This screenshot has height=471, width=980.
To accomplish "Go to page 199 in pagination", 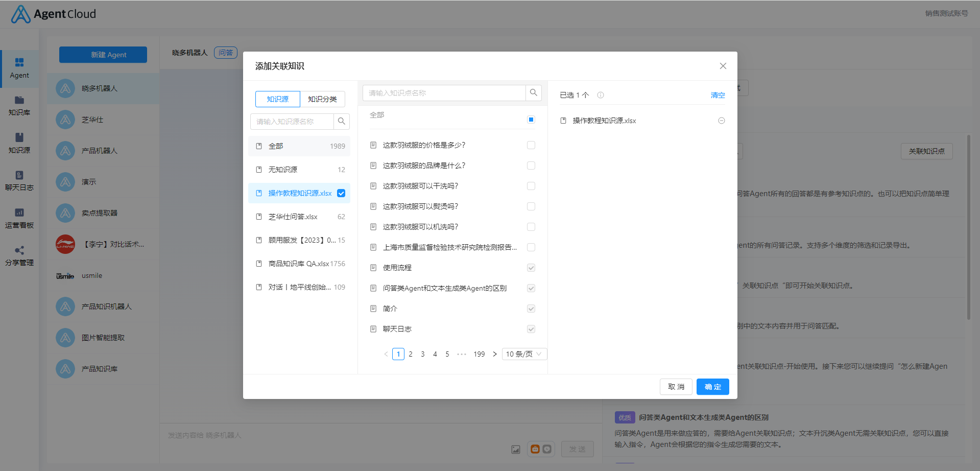I will (x=479, y=354).
